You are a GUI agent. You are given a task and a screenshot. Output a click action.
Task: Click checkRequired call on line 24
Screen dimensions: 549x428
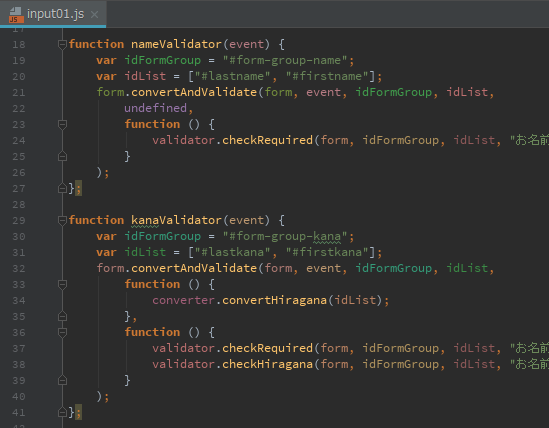point(267,140)
